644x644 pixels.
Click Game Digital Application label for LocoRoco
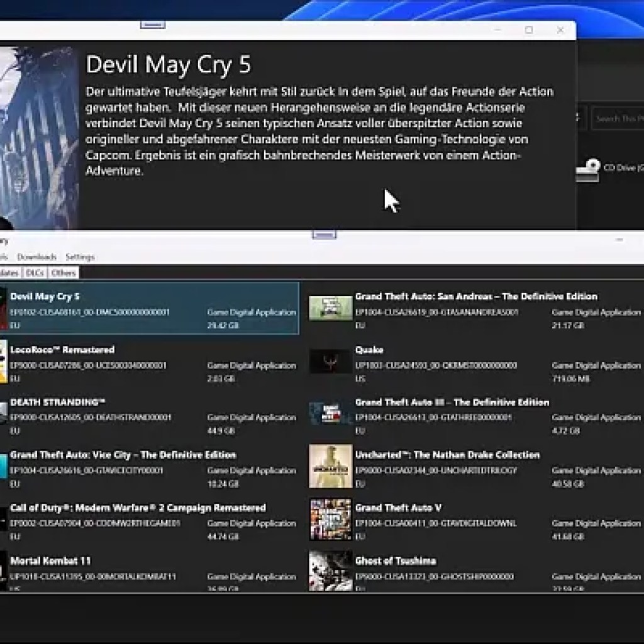252,365
